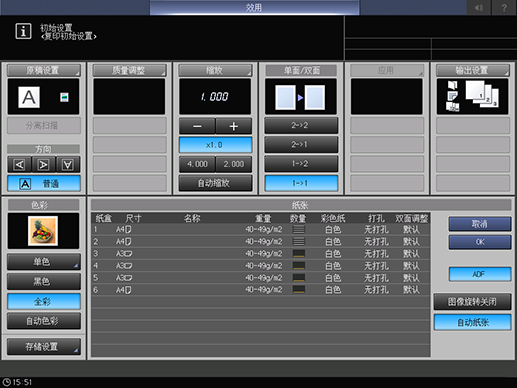This screenshot has width=517, height=388.
Task: Expand the 存储设置 store settings
Action: [x=44, y=347]
